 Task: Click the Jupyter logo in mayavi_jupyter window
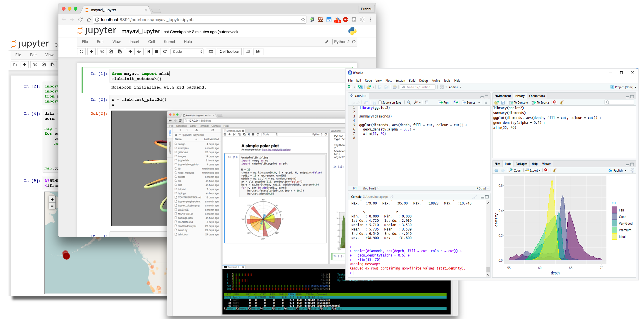click(x=96, y=31)
